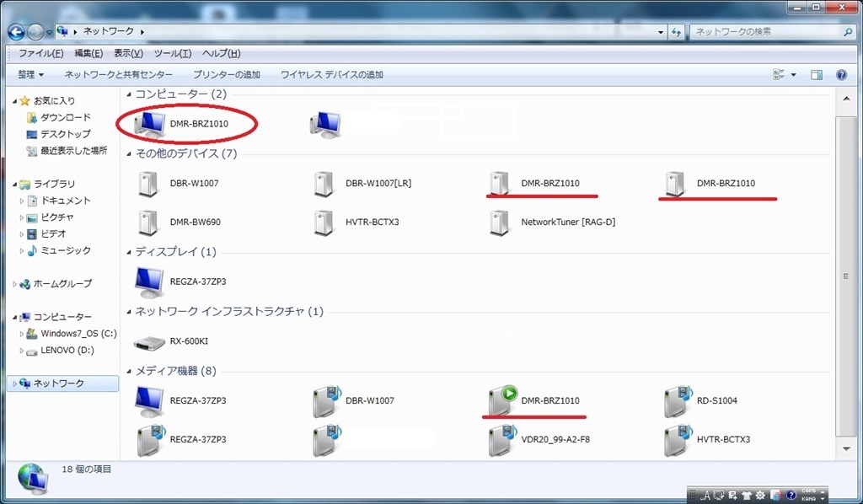Click プリンターの追加 button
Viewport: 863px width, 504px height.
click(226, 74)
